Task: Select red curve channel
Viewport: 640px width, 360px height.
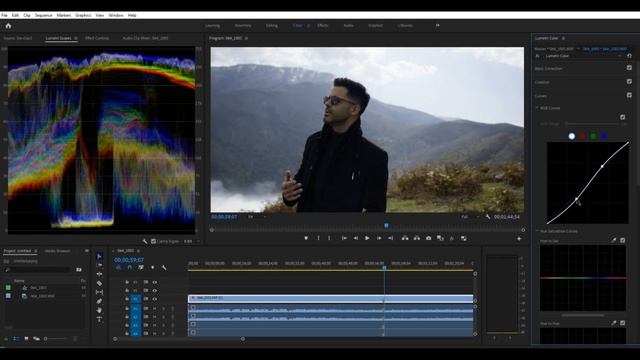Action: (x=582, y=136)
